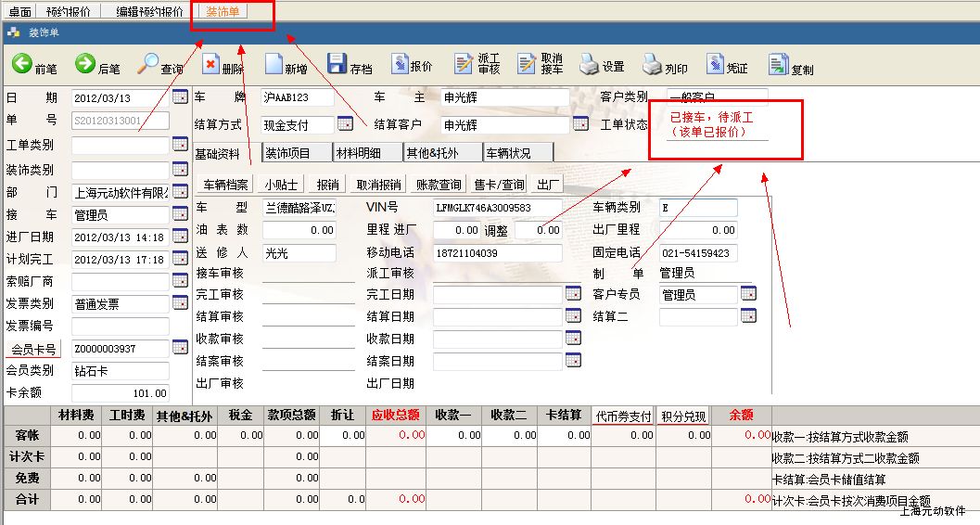Screen dimensions: 980x525
Task: Click the 前笔 previous record icon
Action: tap(22, 65)
